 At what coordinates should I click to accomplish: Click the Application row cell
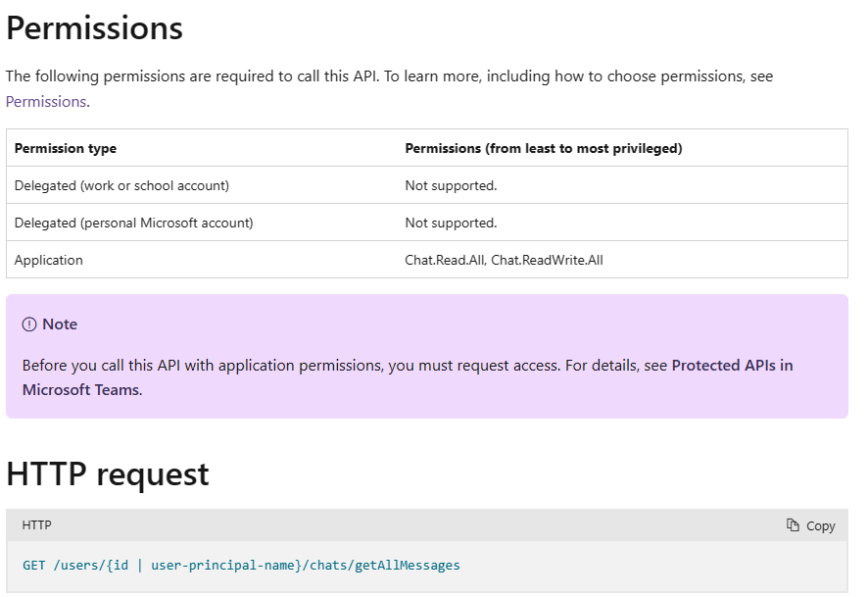tap(49, 260)
